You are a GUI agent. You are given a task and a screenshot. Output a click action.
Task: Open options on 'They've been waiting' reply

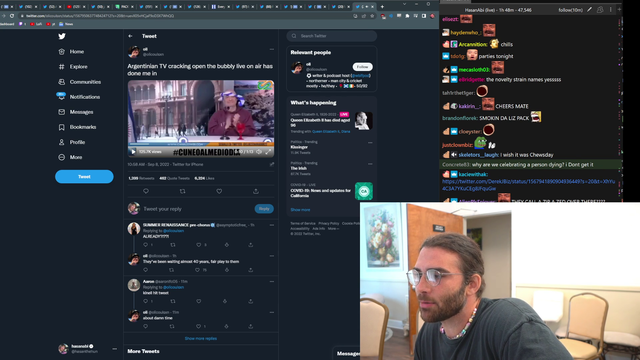(x=272, y=256)
